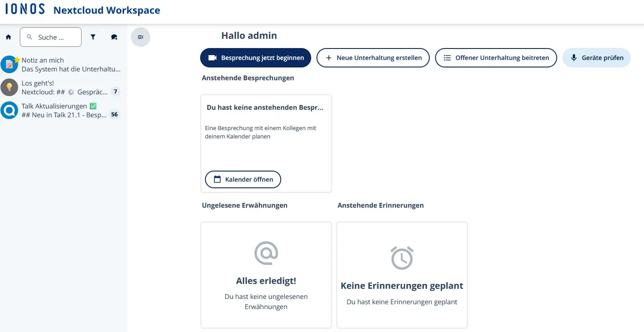644x332 pixels.
Task: Collapse the conversation sidebar using its icon
Action: [140, 37]
